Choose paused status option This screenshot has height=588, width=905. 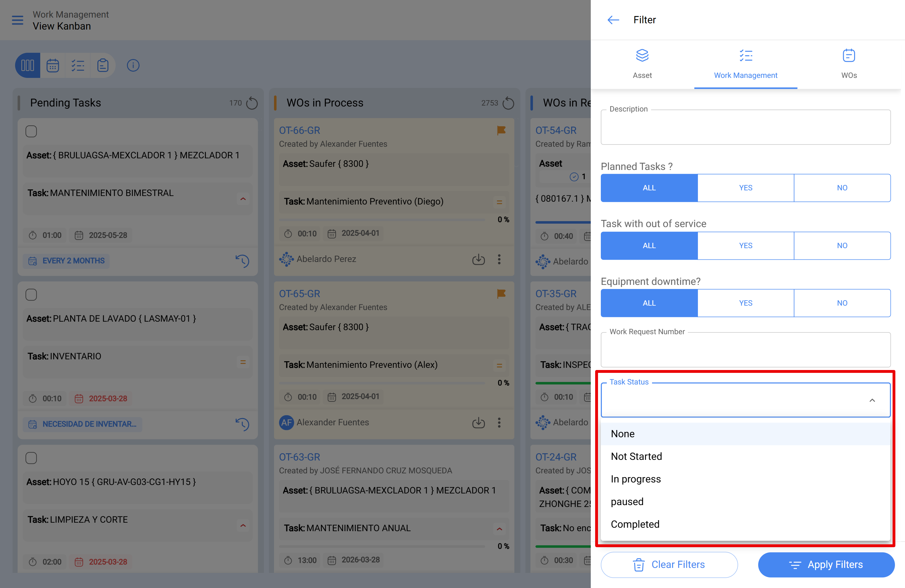pyautogui.click(x=745, y=502)
